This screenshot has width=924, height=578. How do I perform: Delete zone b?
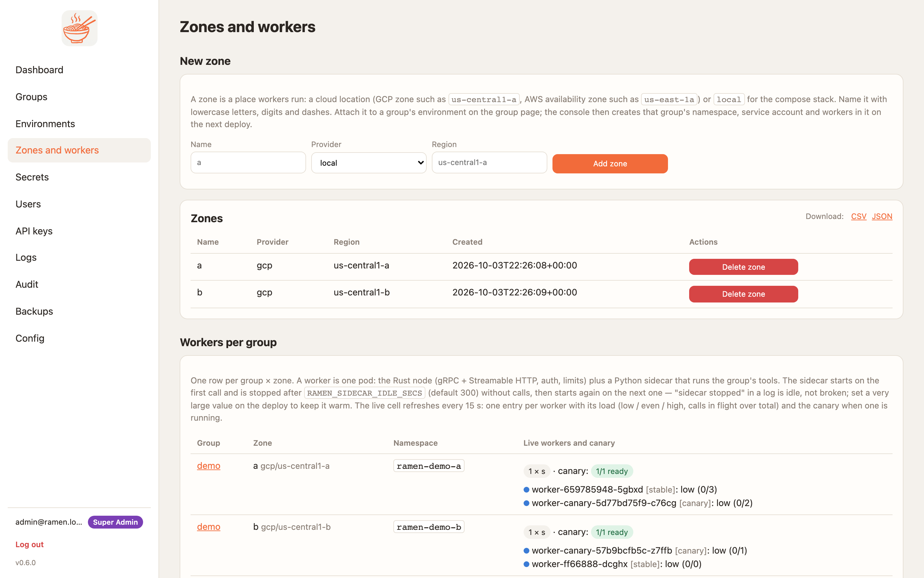[x=743, y=294]
